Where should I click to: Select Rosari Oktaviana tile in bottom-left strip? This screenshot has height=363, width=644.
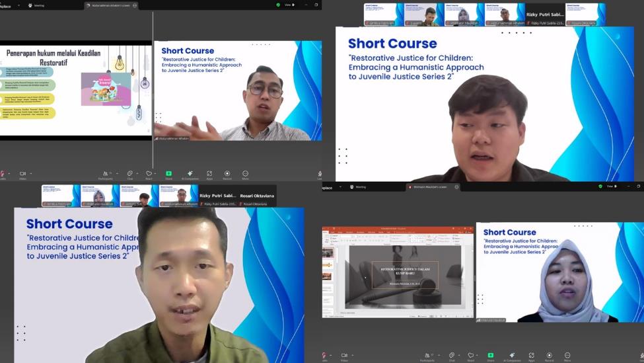coord(257,196)
